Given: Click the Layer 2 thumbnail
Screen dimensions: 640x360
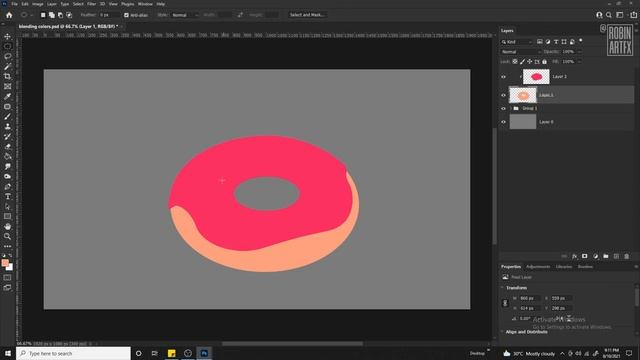Looking at the screenshot, I should [x=536, y=77].
